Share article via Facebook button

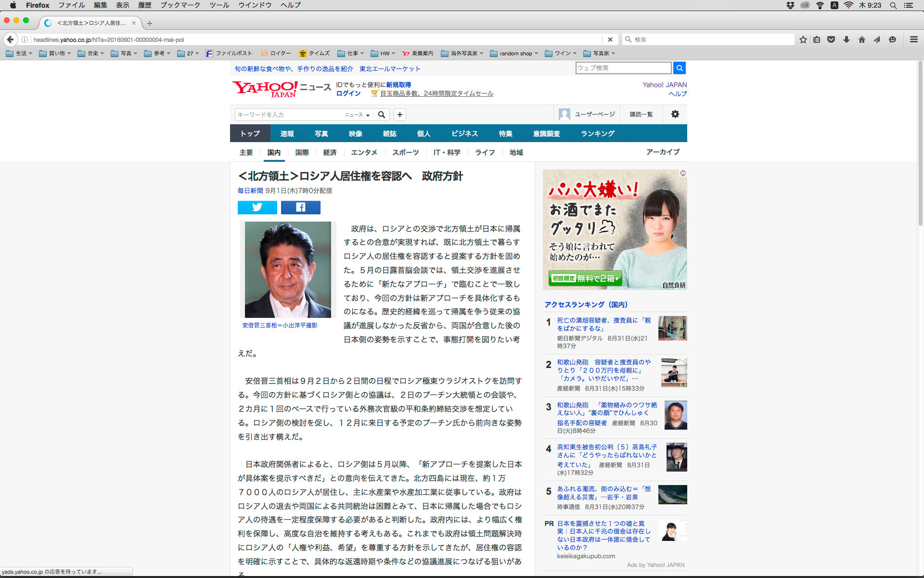(300, 207)
